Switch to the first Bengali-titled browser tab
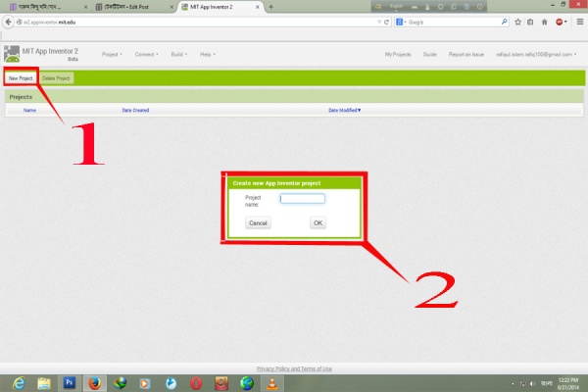Viewport: 588px width, 392px height. click(48, 7)
